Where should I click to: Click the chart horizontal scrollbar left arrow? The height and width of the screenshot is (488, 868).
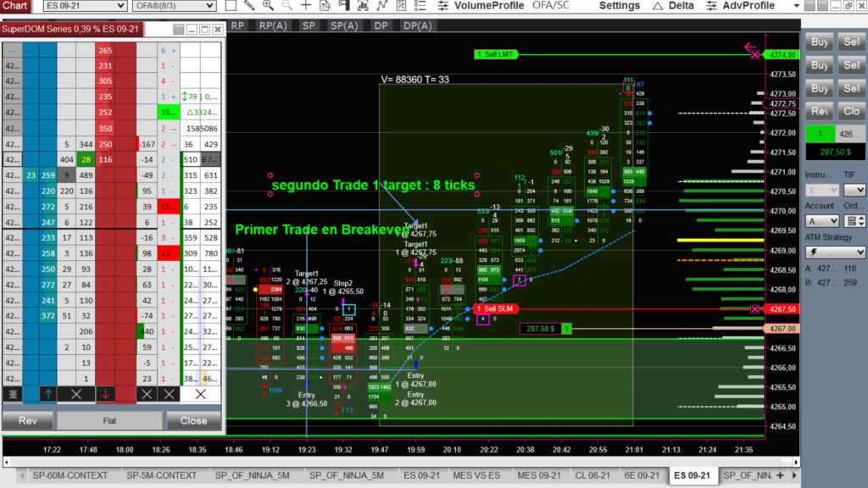7,462
